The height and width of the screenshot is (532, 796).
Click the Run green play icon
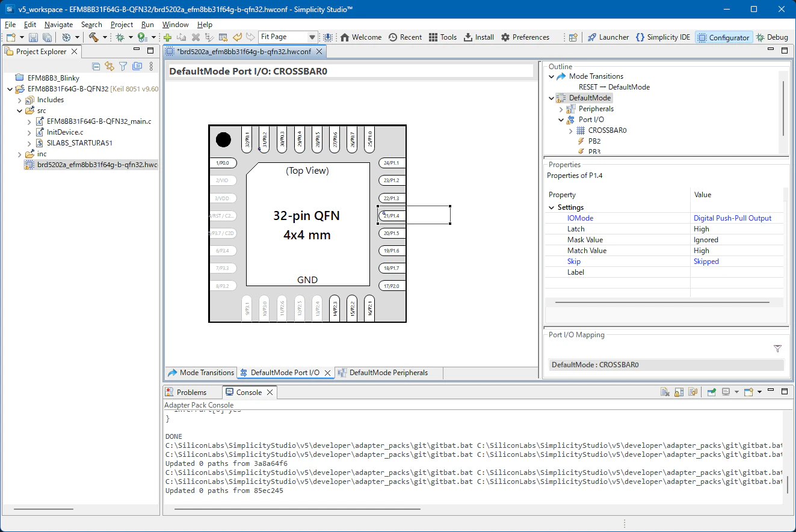tap(141, 37)
